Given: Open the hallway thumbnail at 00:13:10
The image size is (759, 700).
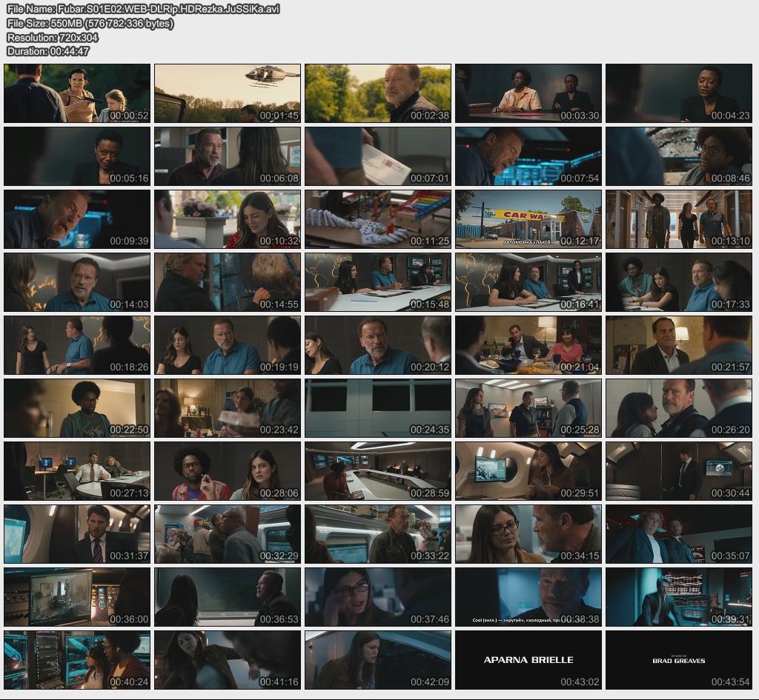Looking at the screenshot, I should click(679, 219).
